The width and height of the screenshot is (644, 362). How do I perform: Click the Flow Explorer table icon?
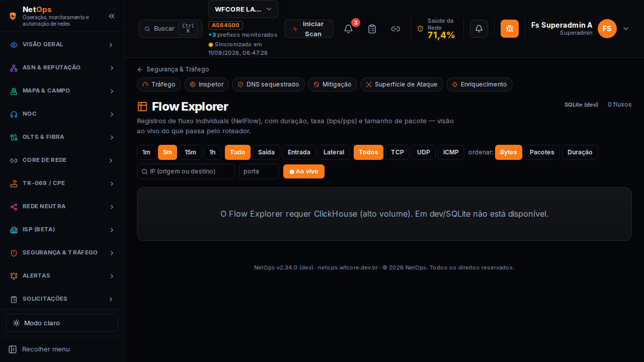142,107
